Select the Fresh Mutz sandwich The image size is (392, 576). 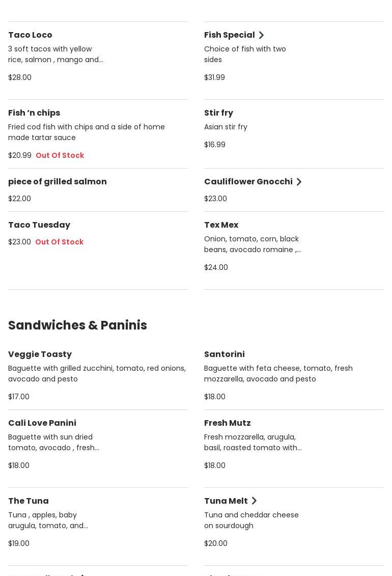click(227, 423)
